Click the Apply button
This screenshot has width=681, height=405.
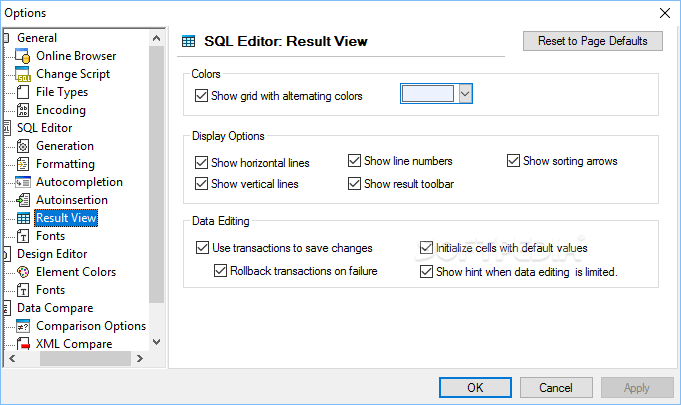(637, 387)
